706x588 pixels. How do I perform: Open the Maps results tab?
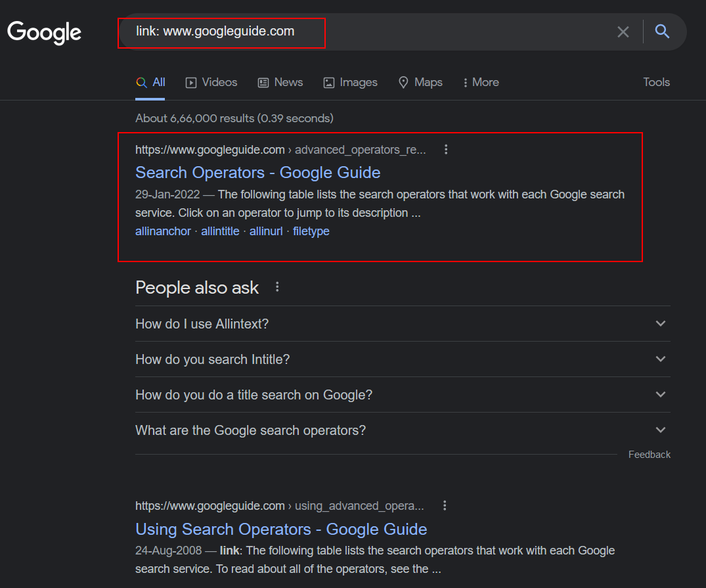(x=420, y=83)
